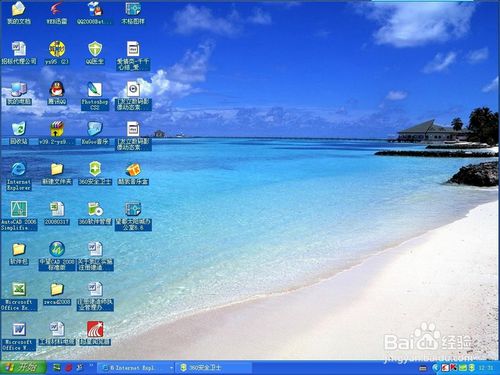Screen dimensions: 500x375
Task: Launch the KuGoo音乐 shortcut
Action: pyautogui.click(x=95, y=133)
